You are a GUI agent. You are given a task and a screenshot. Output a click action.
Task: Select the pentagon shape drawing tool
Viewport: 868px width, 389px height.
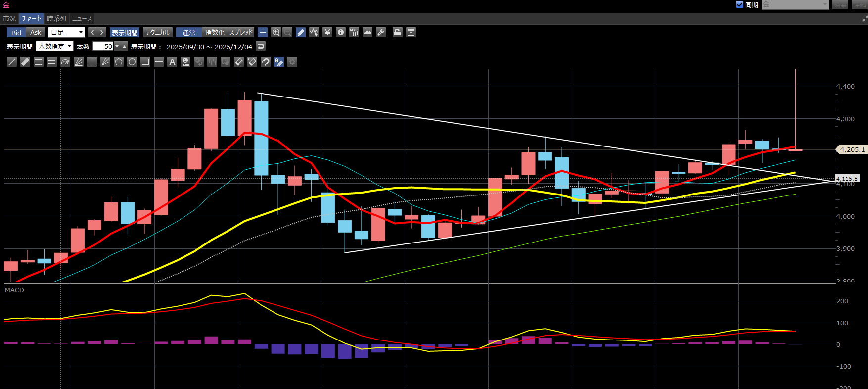tap(119, 62)
